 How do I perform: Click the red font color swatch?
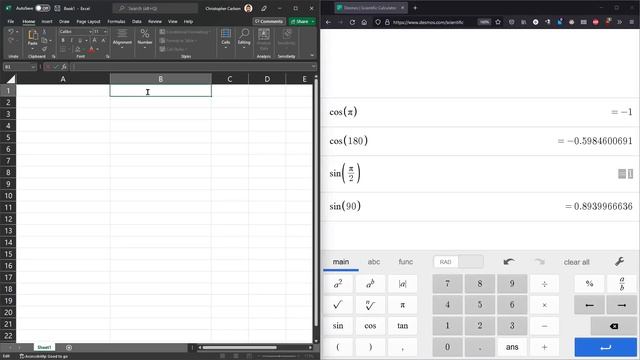(91, 49)
